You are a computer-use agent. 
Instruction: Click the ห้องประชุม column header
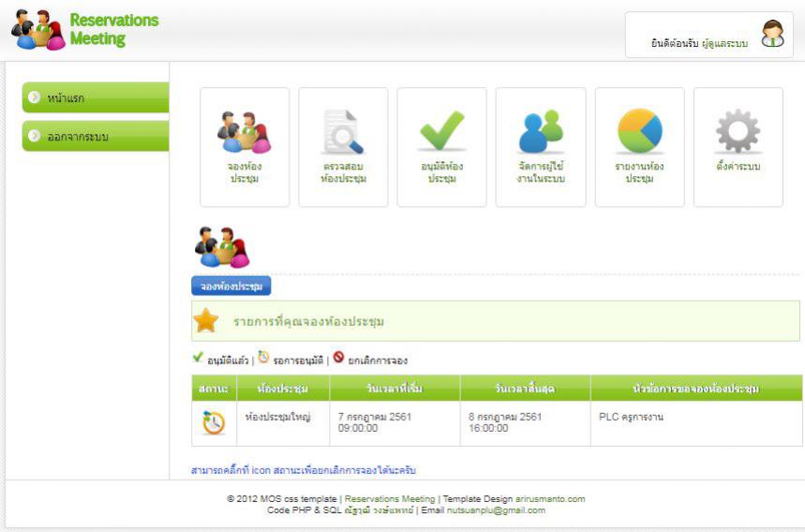click(x=283, y=388)
